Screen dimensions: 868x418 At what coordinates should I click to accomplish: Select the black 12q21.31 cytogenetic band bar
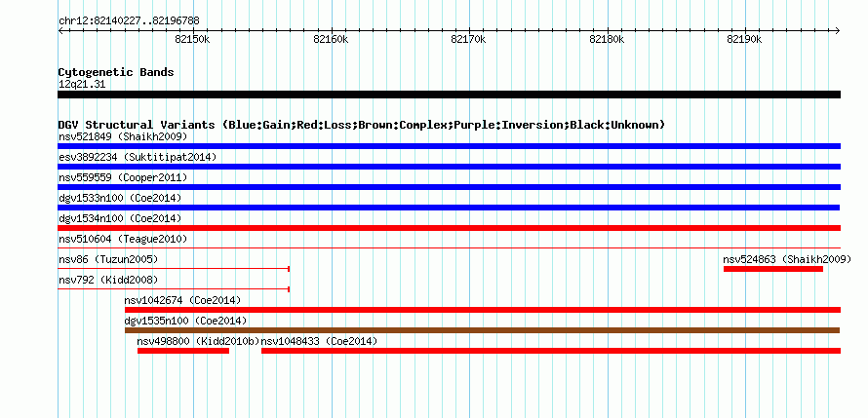coord(449,95)
